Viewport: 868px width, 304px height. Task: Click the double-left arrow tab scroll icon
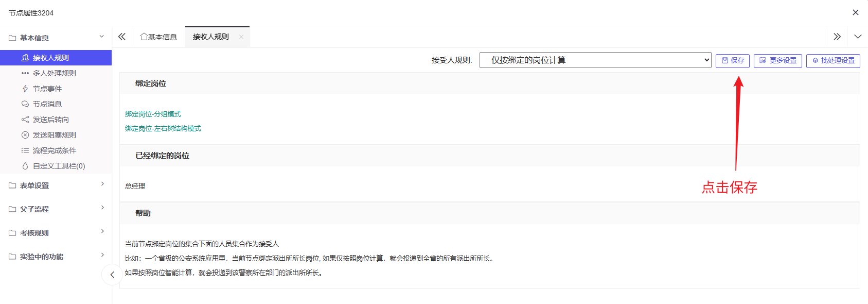point(122,37)
